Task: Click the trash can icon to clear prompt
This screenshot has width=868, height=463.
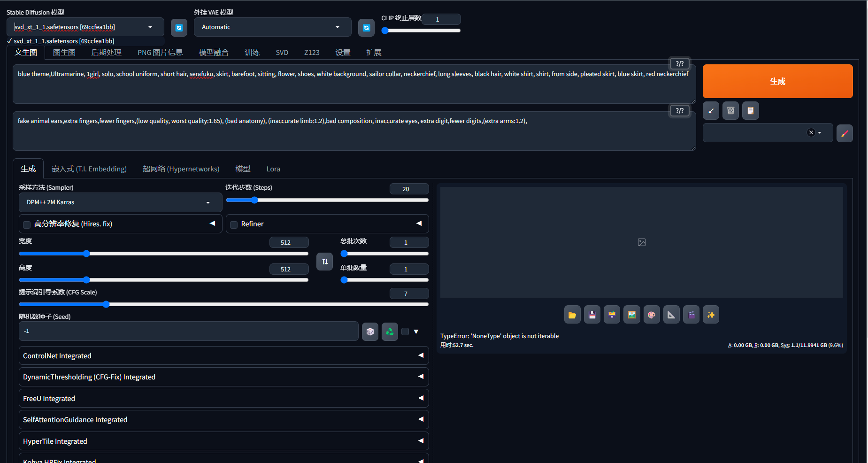Action: 730,111
